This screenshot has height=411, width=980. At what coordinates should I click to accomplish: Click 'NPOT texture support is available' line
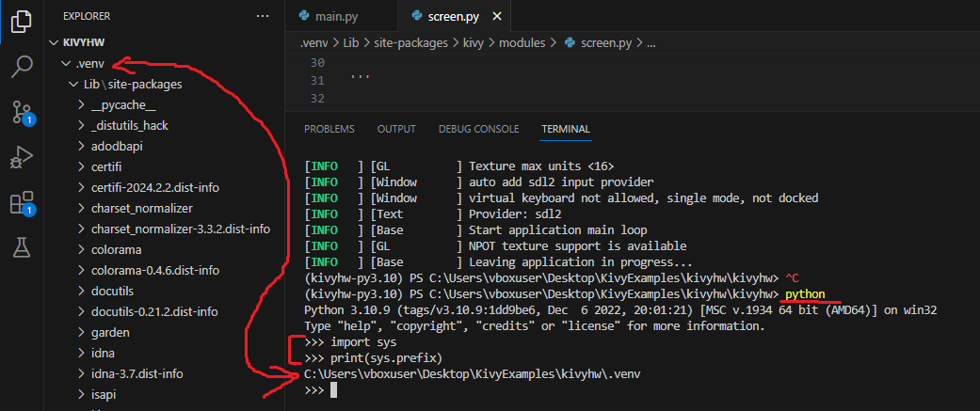pos(577,246)
